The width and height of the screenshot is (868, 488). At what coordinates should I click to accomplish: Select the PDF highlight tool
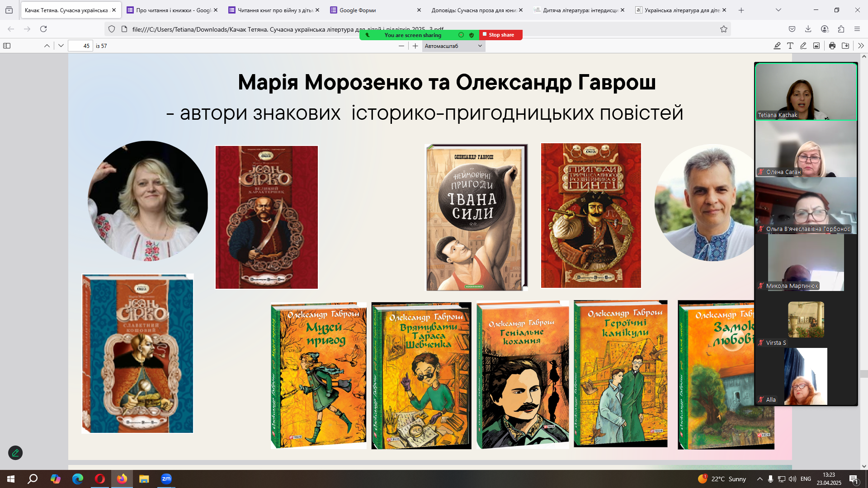coord(777,46)
